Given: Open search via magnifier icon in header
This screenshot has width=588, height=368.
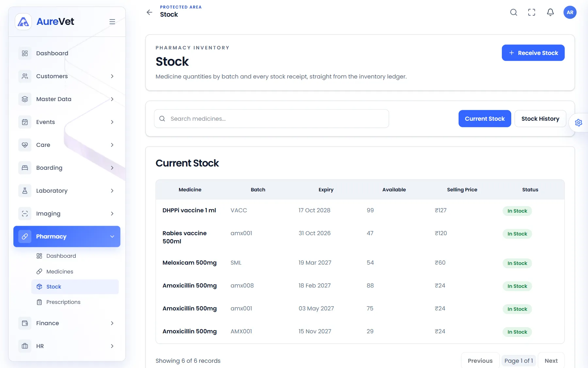Looking at the screenshot, I should point(514,12).
